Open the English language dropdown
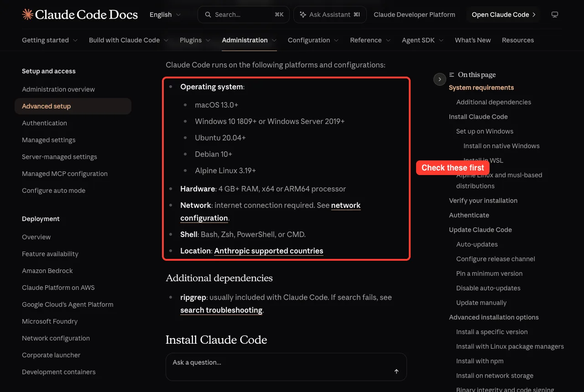The image size is (584, 392). [165, 15]
